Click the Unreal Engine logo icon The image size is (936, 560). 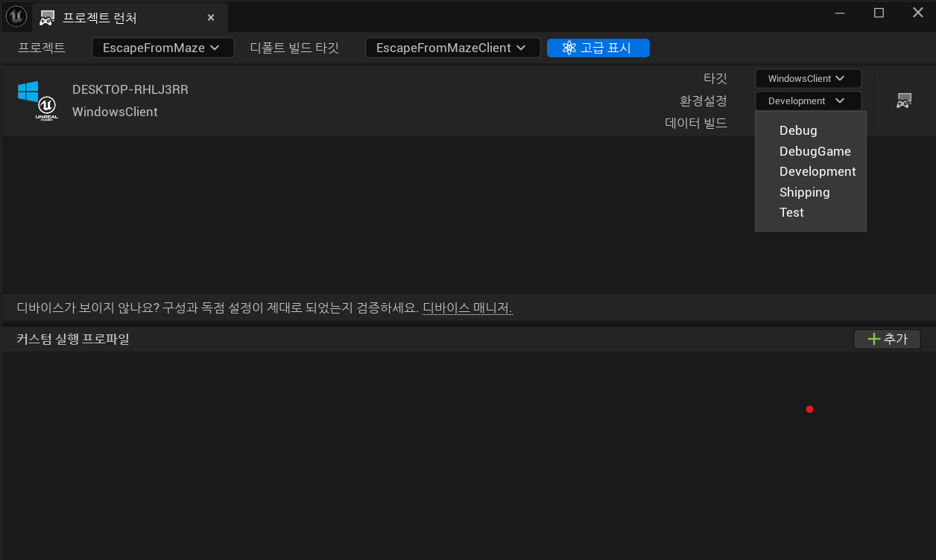pos(16,16)
